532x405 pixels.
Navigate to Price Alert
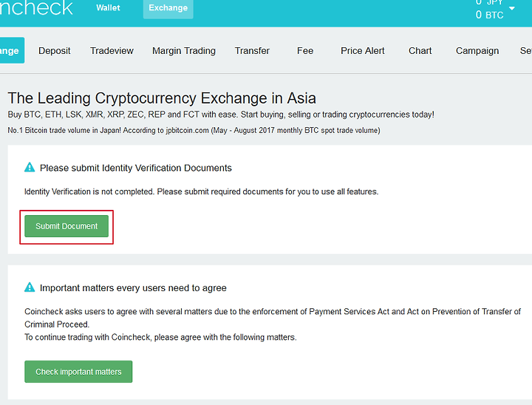(362, 50)
